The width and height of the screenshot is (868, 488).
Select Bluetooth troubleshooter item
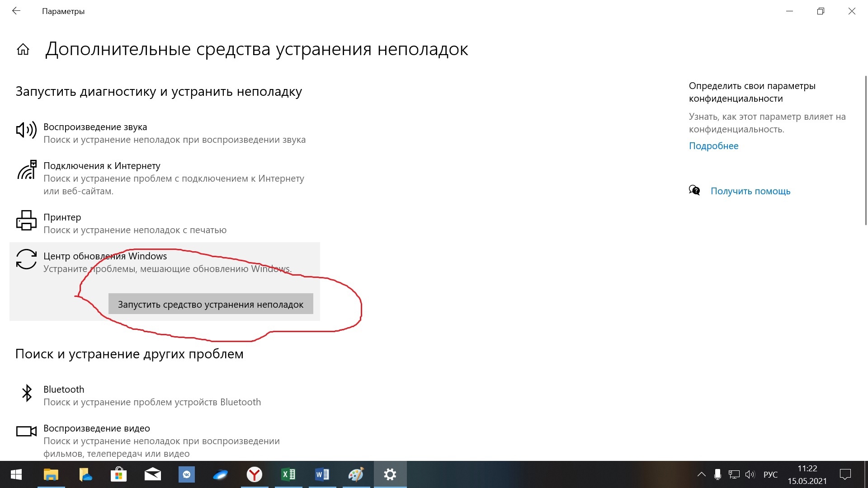point(165,395)
